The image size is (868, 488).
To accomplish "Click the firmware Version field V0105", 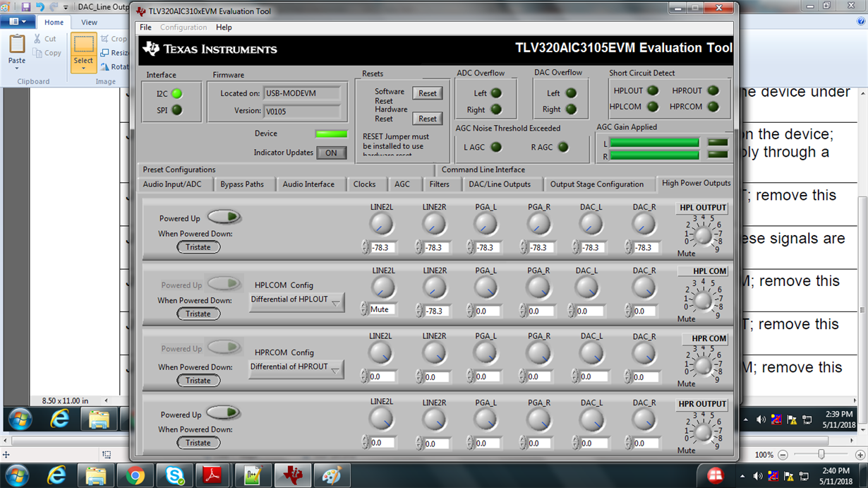I will point(302,112).
